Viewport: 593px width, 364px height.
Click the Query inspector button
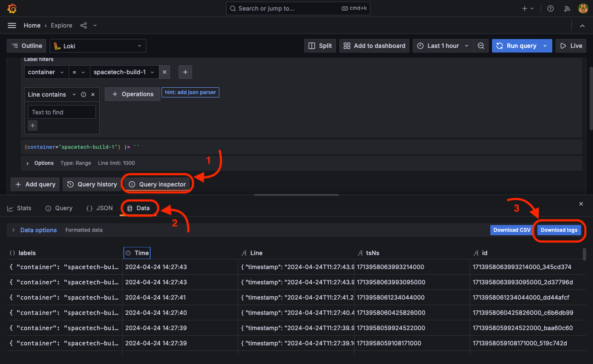click(157, 184)
